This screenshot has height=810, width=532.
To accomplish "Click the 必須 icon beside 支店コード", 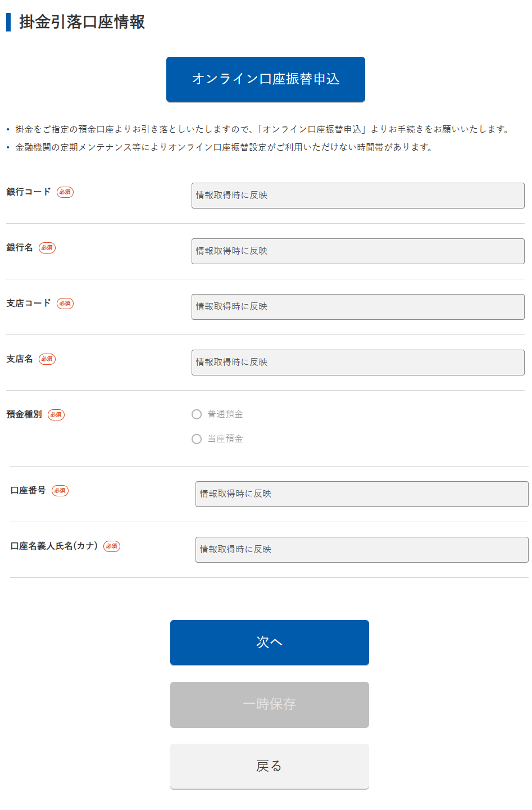I will [x=65, y=304].
